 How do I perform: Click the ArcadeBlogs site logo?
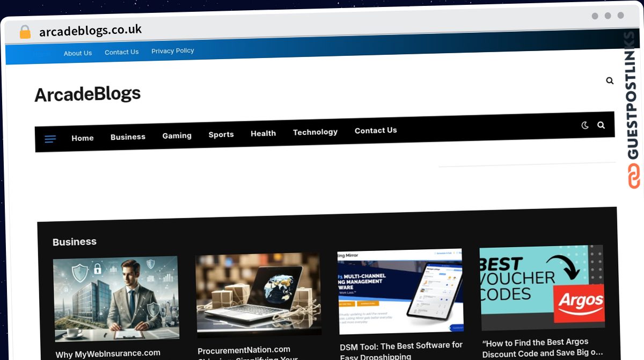(x=87, y=94)
